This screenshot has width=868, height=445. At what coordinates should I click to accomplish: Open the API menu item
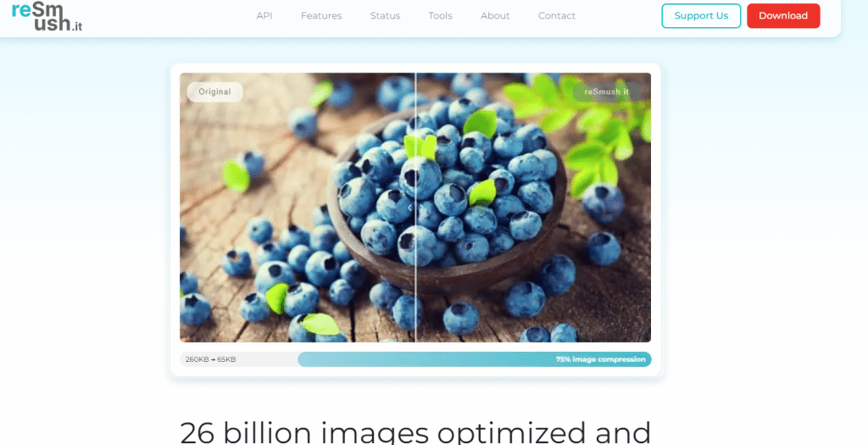pyautogui.click(x=264, y=16)
